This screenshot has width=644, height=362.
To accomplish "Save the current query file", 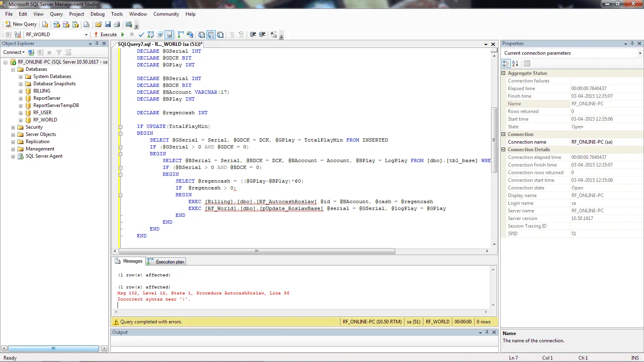I will [x=108, y=24].
